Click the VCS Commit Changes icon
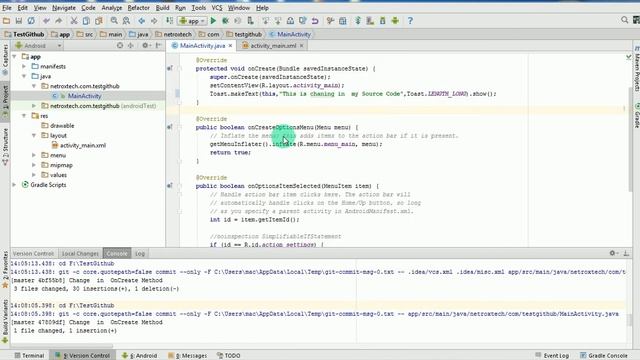 (278, 21)
